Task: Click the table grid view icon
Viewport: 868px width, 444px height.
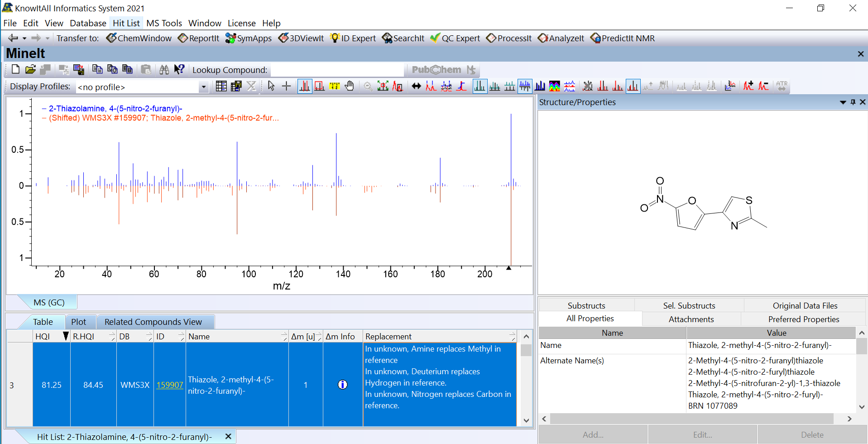Action: pyautogui.click(x=221, y=86)
